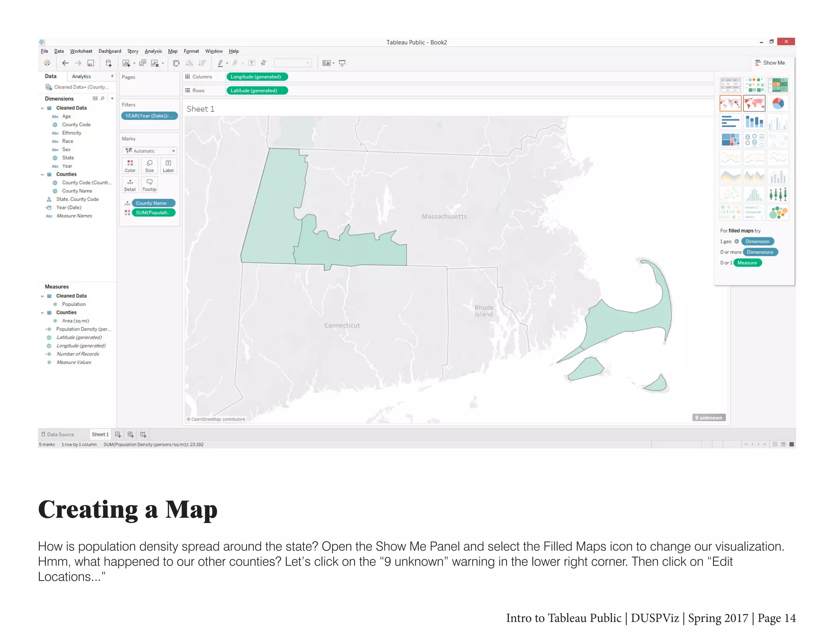Select the pie chart in Show Me
Image resolution: width=834 pixels, height=644 pixels.
coord(778,103)
